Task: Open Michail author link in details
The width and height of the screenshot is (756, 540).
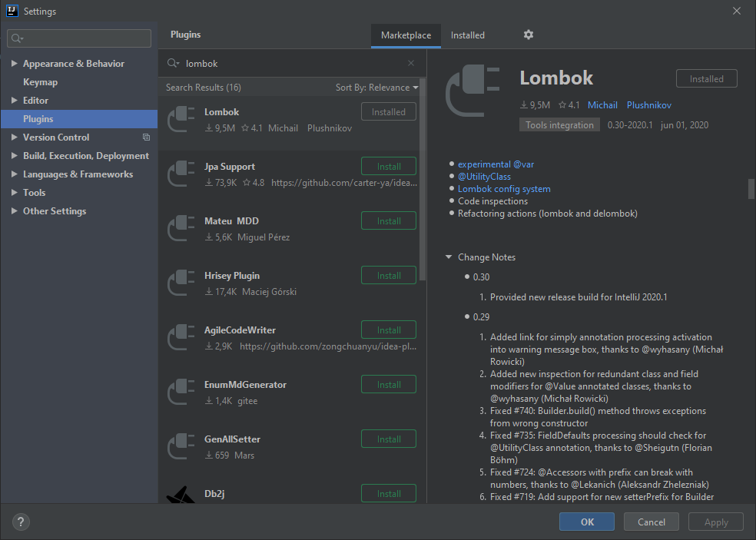Action: pos(602,105)
